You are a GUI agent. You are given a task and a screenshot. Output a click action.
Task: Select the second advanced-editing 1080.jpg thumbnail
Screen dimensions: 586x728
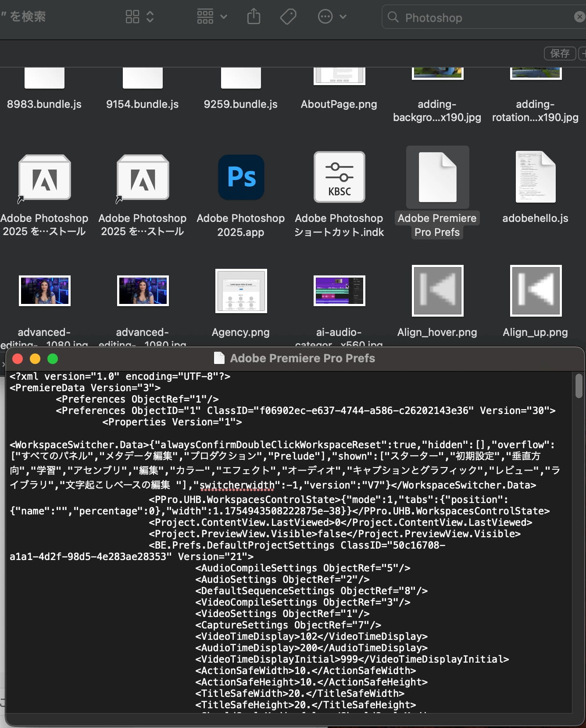pyautogui.click(x=143, y=290)
